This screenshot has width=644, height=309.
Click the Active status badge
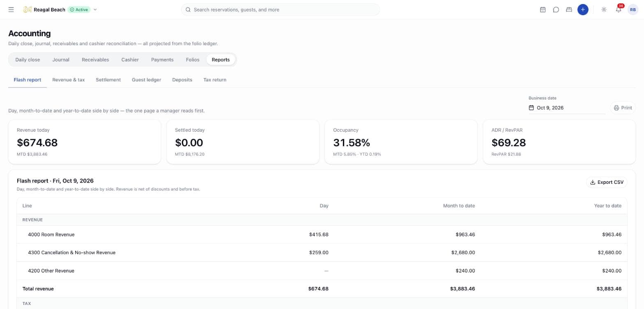[79, 9]
